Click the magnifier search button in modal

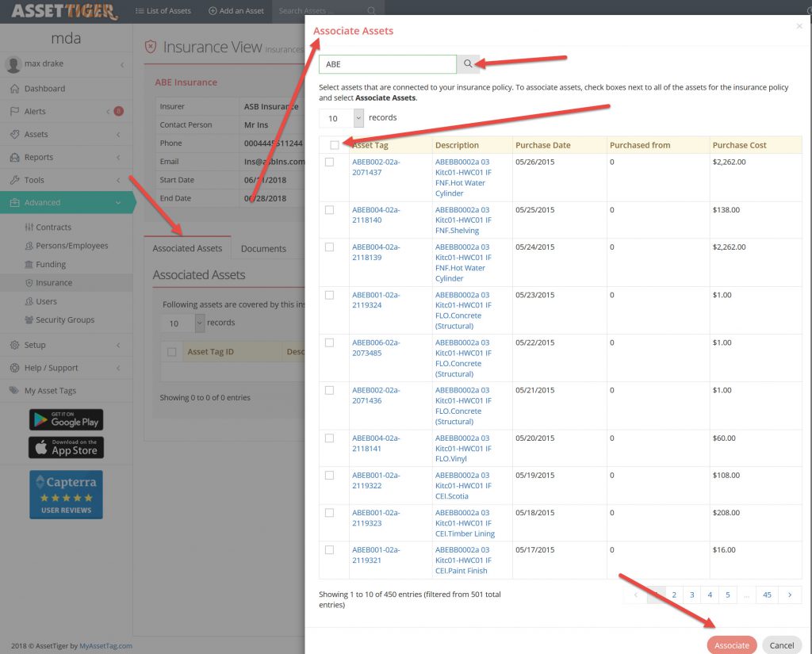468,64
